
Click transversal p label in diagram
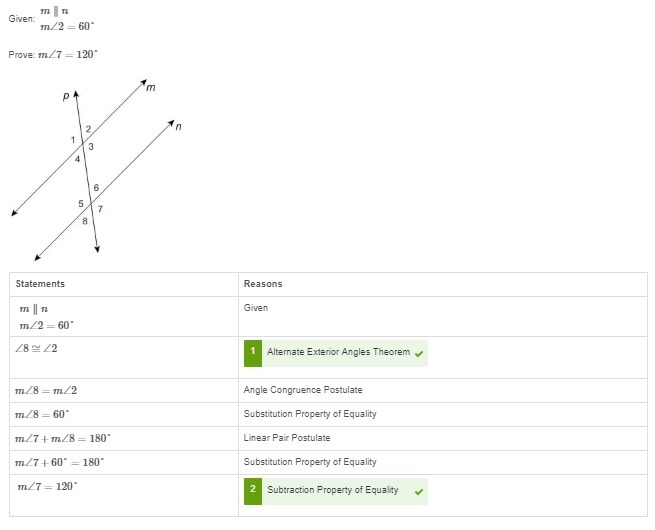66,96
